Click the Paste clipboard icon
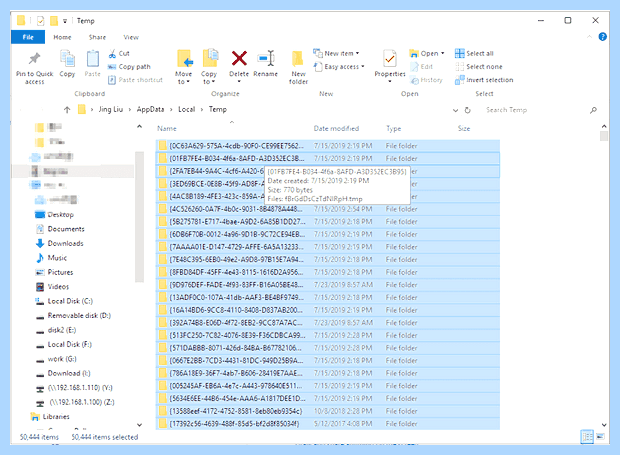Image resolution: width=620 pixels, height=455 pixels. click(93, 59)
